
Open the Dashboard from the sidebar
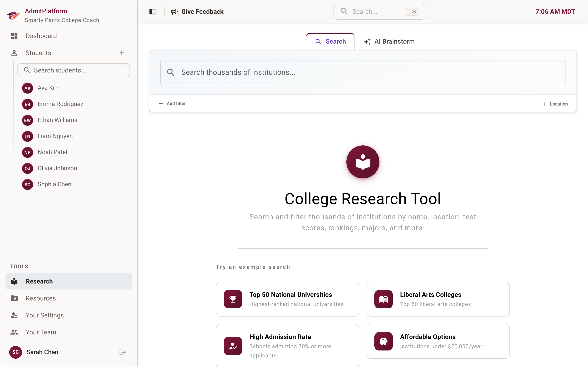[x=41, y=36]
